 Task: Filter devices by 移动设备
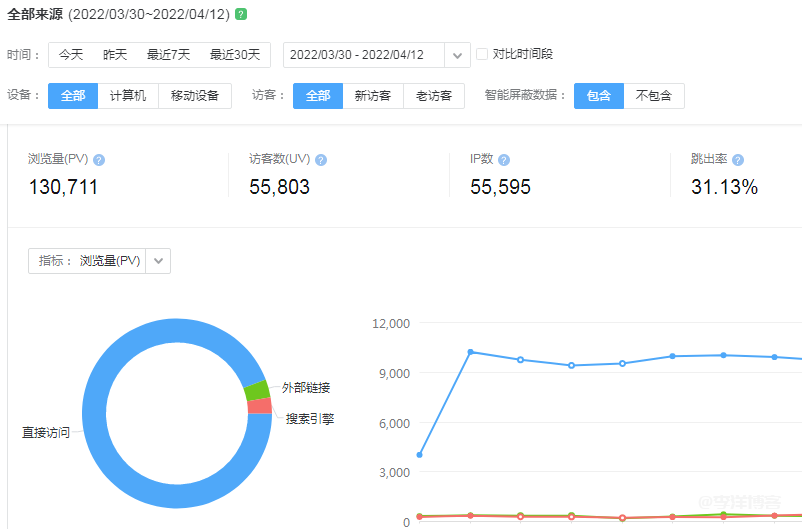(195, 96)
